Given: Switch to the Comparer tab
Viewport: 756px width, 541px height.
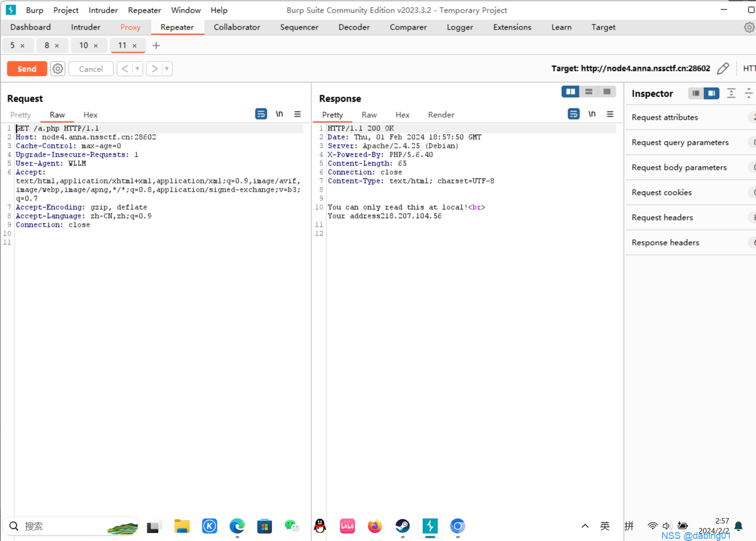Looking at the screenshot, I should 408,27.
